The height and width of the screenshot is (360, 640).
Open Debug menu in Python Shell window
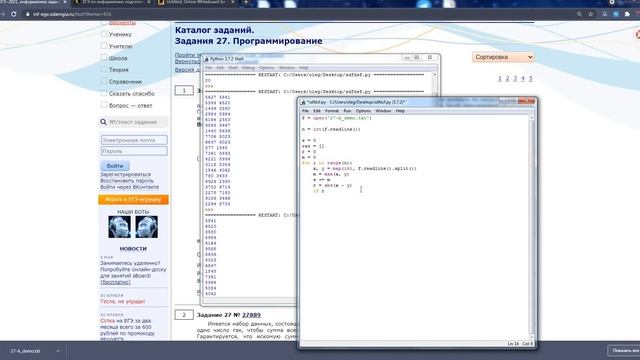(248, 68)
